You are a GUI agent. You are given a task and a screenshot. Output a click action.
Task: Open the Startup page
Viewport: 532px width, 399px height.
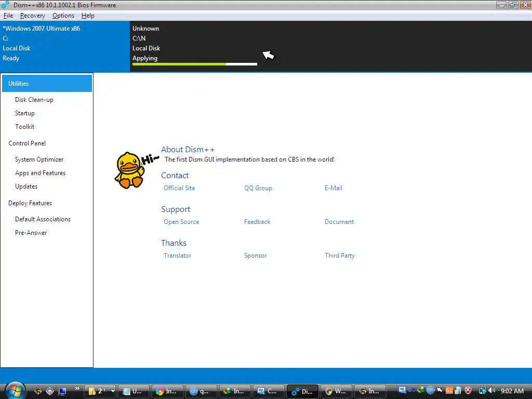point(25,113)
